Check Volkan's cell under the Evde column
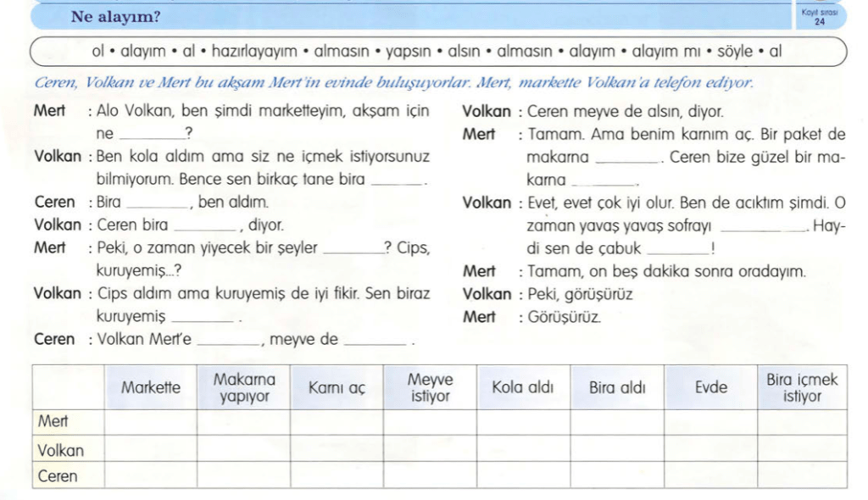Screen dimensions: 868x500 (709, 449)
